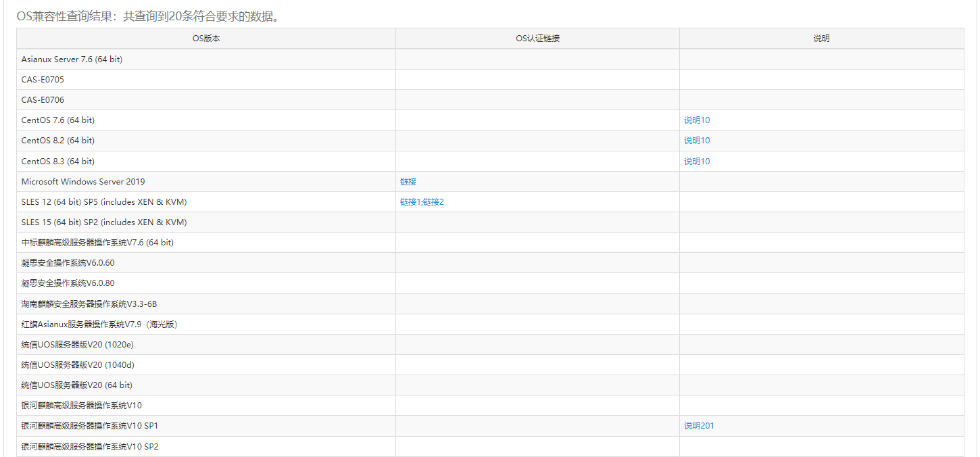Select SLES 15 (64 bit) SP2 cell
Image resolution: width=980 pixels, height=457 pixels.
click(x=206, y=222)
